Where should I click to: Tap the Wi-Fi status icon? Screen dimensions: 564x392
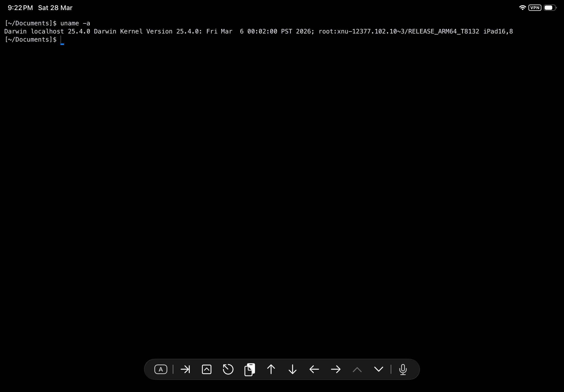click(x=522, y=8)
